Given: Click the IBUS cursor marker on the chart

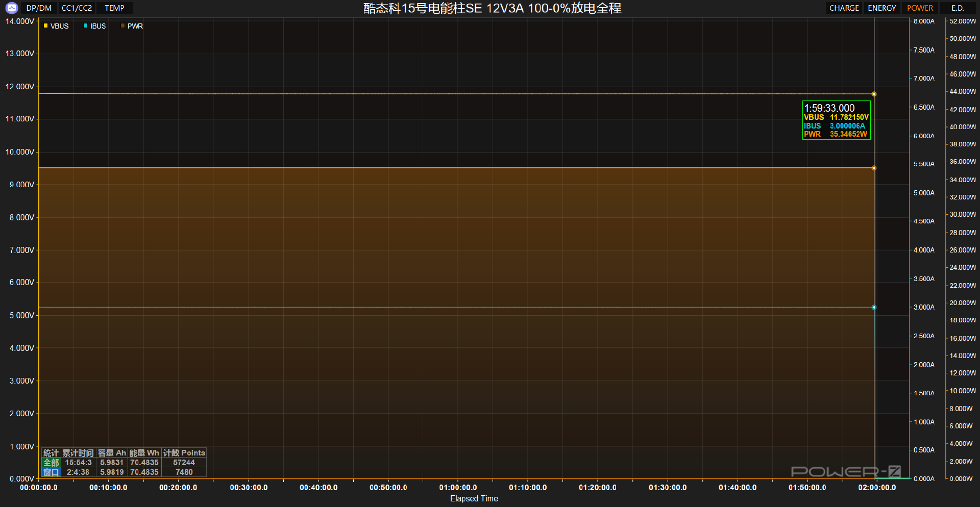Looking at the screenshot, I should coord(874,308).
